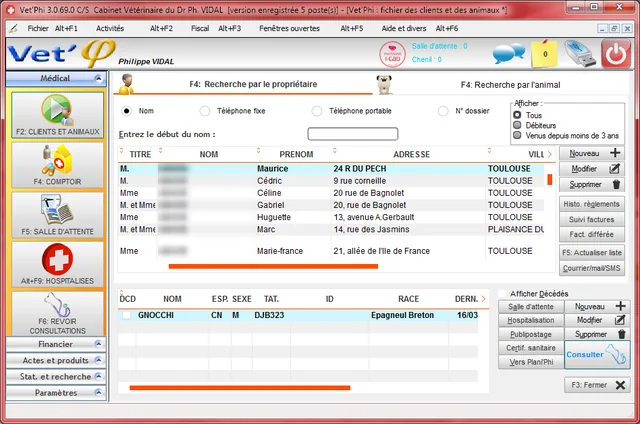The height and width of the screenshot is (424, 640).
Task: Click F5: Actualiser liste button
Action: [591, 253]
